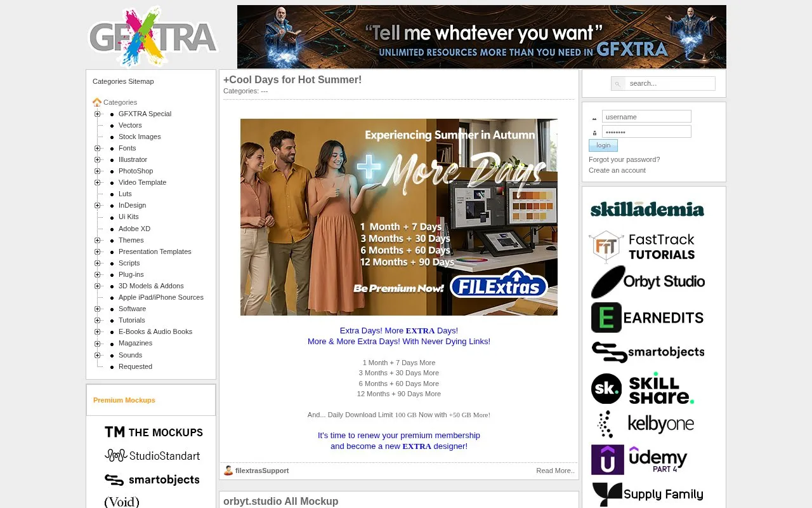
Task: Open the Ui Kits category
Action: (128, 217)
